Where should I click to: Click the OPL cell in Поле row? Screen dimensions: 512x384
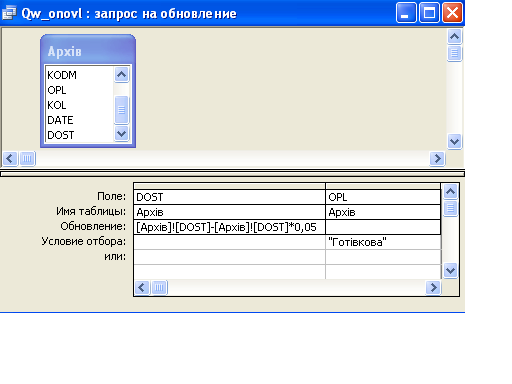[x=383, y=197]
